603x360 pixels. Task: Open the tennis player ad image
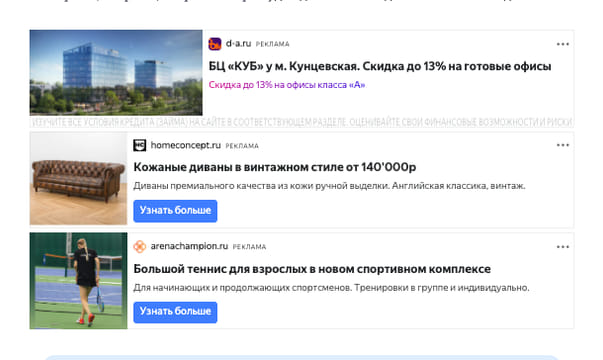78,281
